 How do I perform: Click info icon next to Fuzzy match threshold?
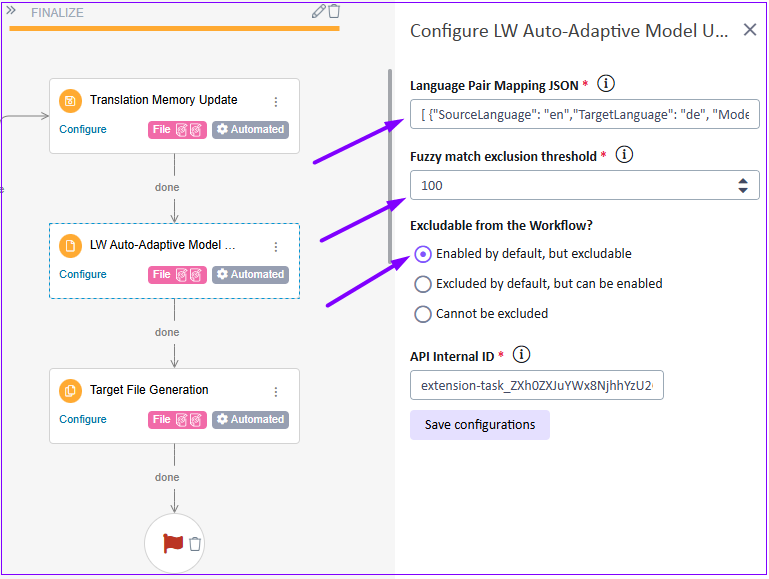[x=624, y=155]
